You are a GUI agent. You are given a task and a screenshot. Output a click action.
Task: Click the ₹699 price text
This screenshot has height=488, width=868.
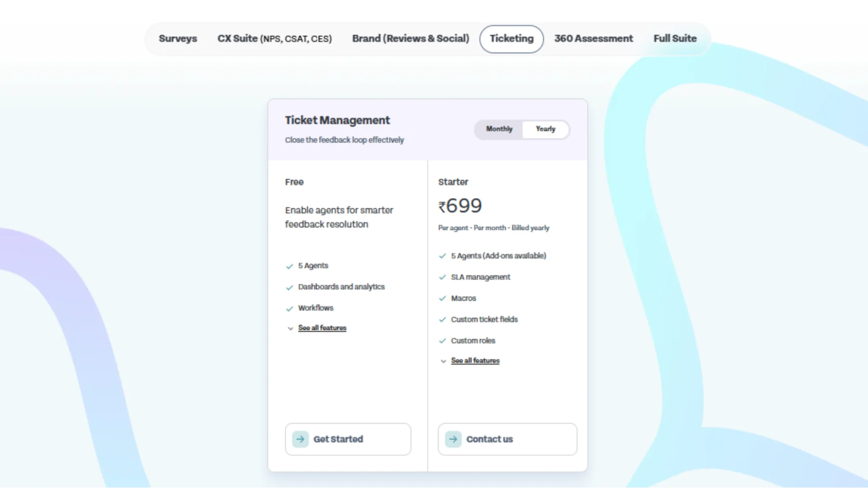pyautogui.click(x=460, y=206)
